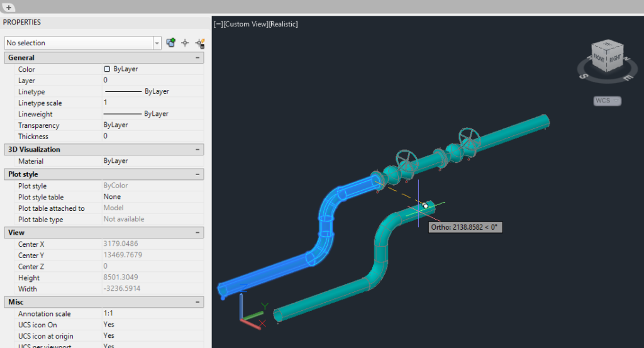644x348 pixels.
Task: Open the WCS coordinate system dropdown
Action: pos(607,101)
